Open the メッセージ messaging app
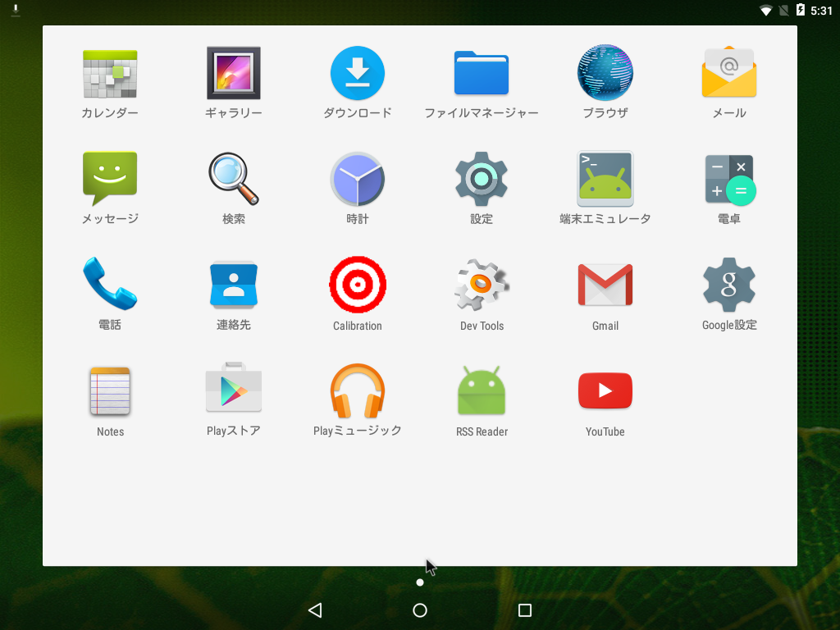Screen dimensions: 840x630 [x=110, y=178]
